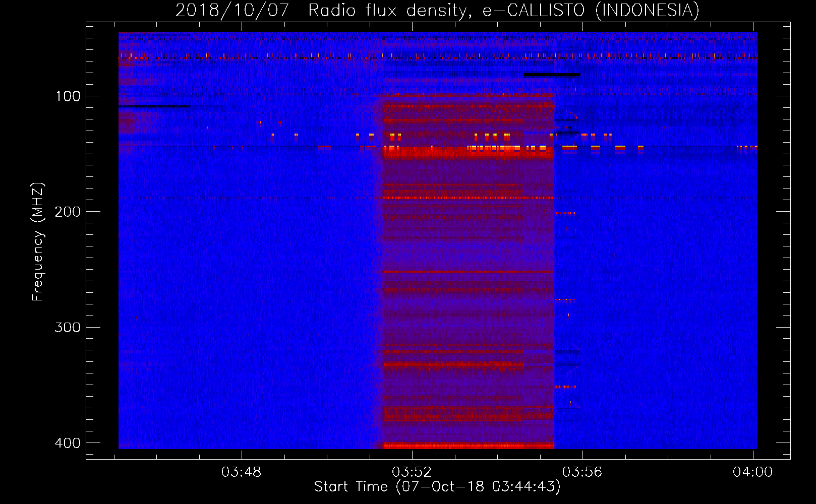
Task: Click the red burst region in the spectrogram
Action: click(469, 271)
